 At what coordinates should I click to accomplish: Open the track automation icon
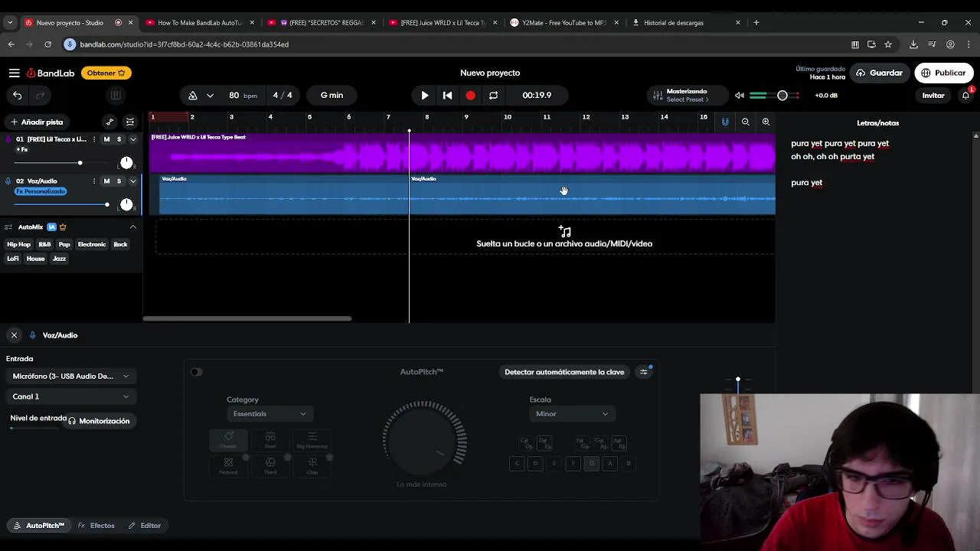pos(109,122)
